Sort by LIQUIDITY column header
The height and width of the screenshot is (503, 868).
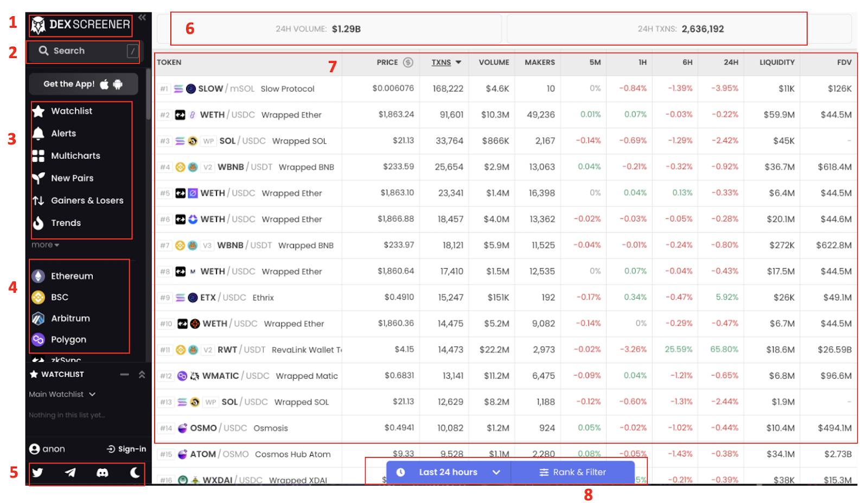tap(777, 62)
